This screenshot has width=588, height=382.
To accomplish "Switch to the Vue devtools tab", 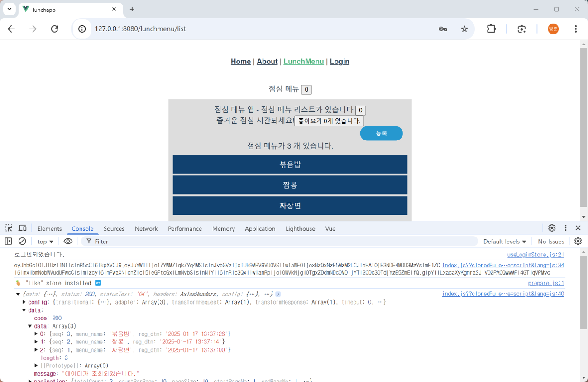I will (x=330, y=228).
